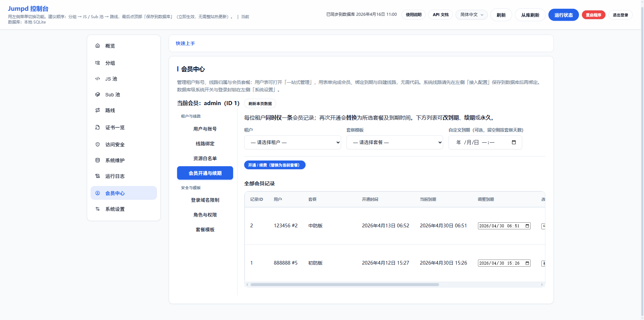
Task: Select 系统设置 in the left menu
Action: pos(115,209)
